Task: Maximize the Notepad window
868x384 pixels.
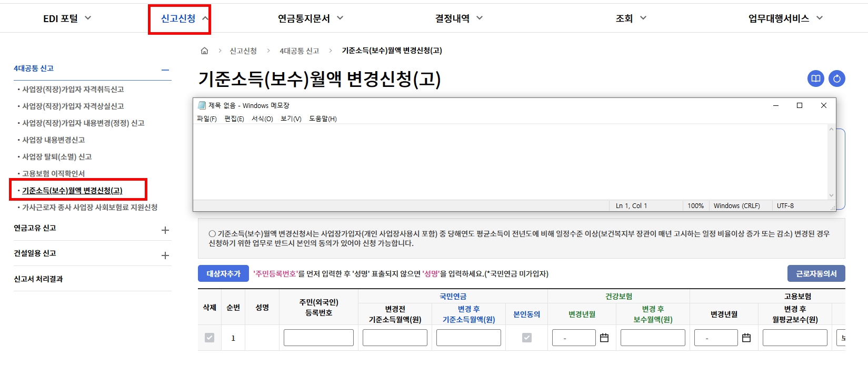Action: coord(800,105)
